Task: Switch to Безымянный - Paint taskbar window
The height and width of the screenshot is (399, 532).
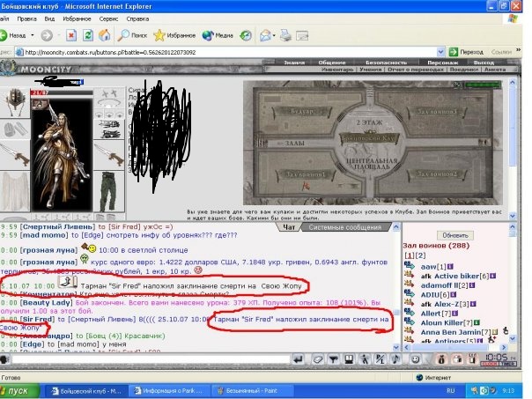Action: [x=251, y=391]
